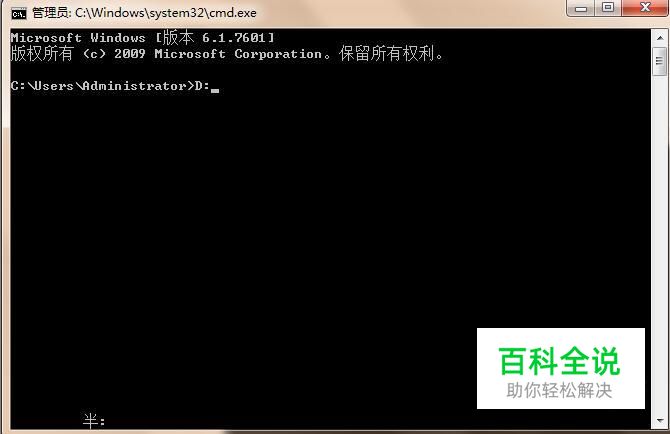Click the 半: input method indicator
The width and height of the screenshot is (670, 434).
click(x=94, y=421)
